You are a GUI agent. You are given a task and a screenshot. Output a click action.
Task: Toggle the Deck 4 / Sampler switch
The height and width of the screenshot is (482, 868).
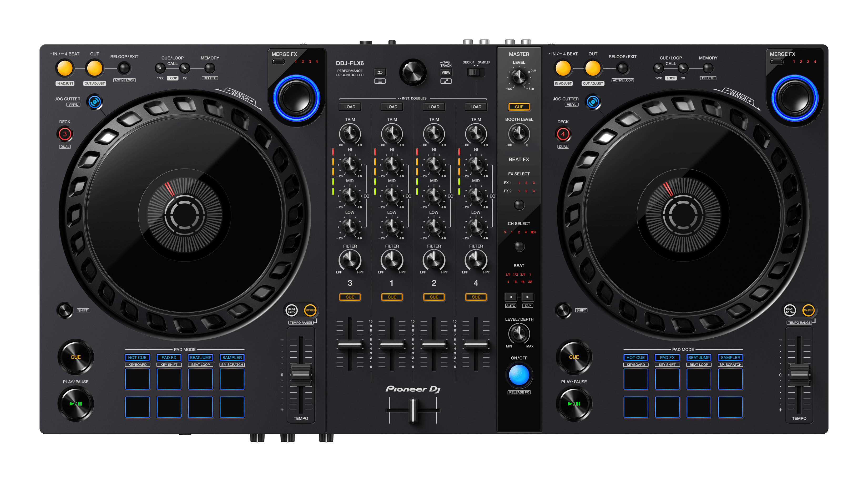pyautogui.click(x=475, y=72)
